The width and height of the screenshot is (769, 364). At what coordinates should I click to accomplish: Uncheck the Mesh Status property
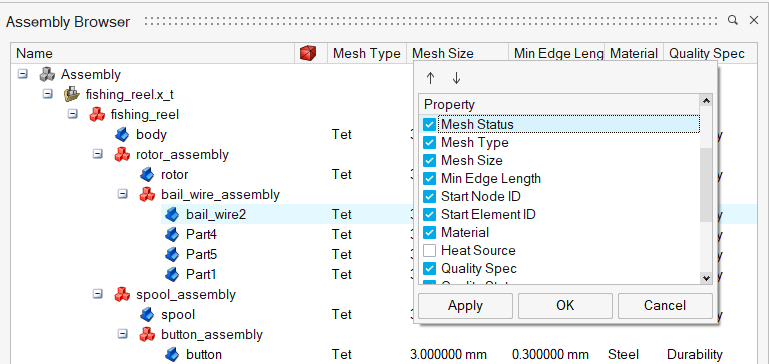pyautogui.click(x=430, y=125)
